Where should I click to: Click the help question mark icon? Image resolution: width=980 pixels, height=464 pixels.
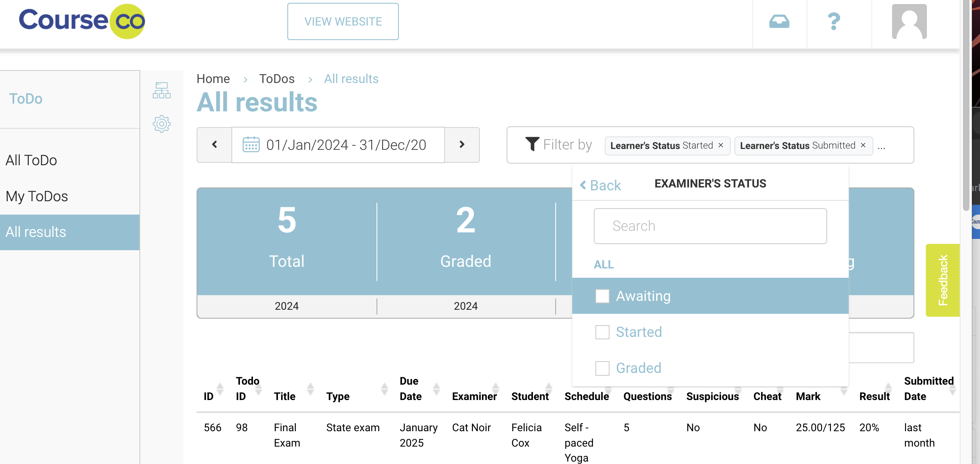point(834,21)
